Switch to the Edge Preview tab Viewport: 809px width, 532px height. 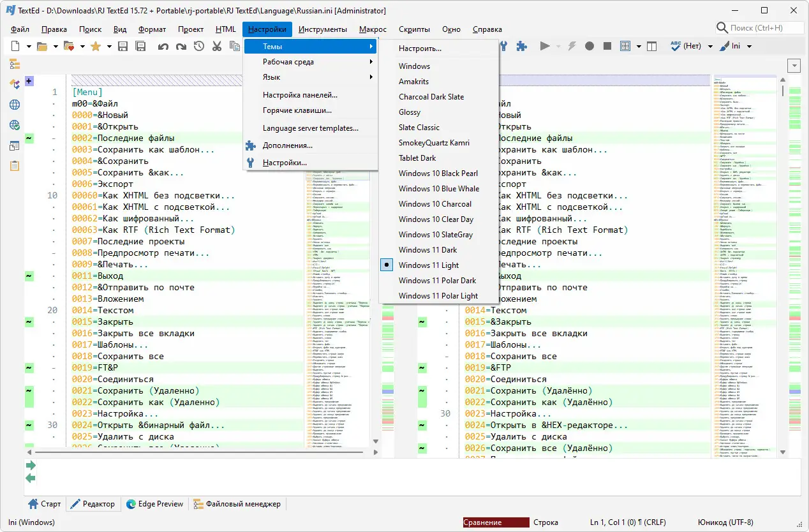point(154,504)
